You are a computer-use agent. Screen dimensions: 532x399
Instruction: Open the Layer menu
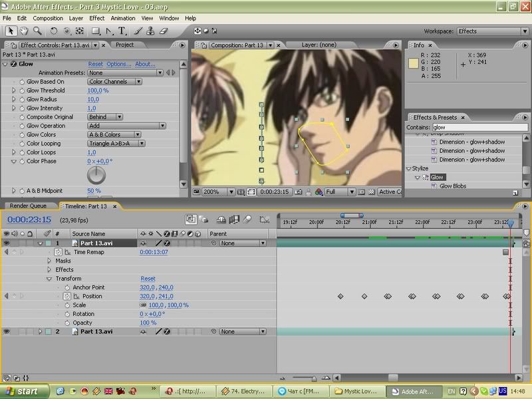point(76,19)
